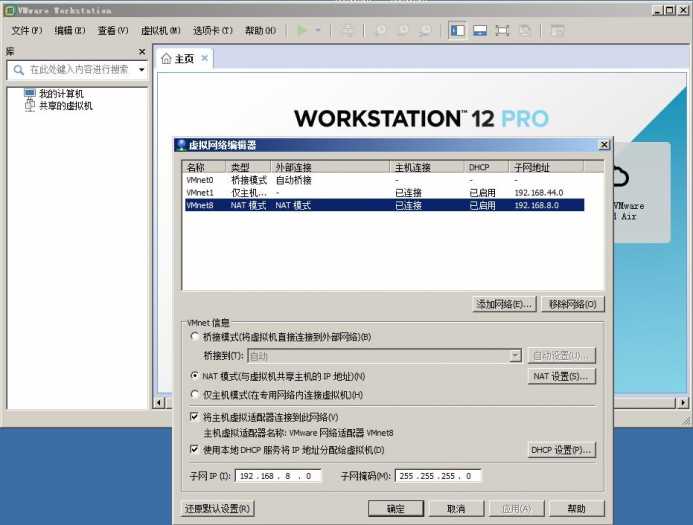Screen dimensions: 693x525
Task: Click the show library panel toolbar icon
Action: click(457, 31)
